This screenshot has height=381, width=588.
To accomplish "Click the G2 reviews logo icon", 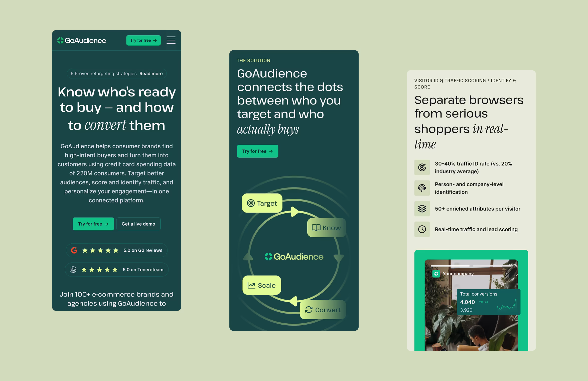I will (x=74, y=250).
